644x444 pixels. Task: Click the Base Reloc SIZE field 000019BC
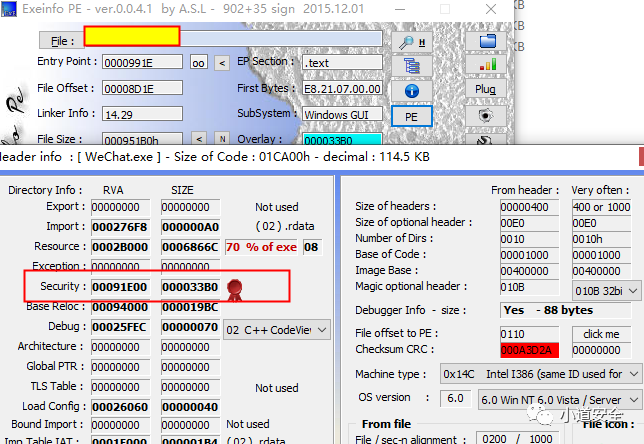coord(190,307)
